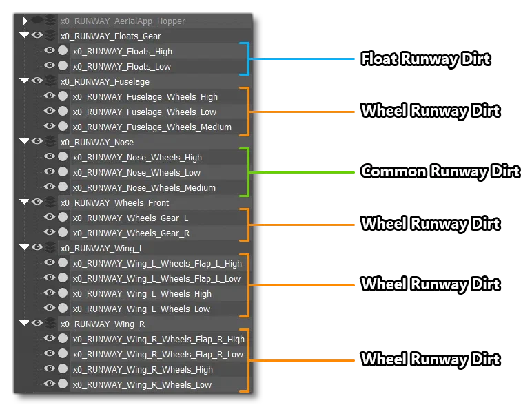Select the x0_RUNWAY_Fuselage_Wheels_Medium layer name

152,127
